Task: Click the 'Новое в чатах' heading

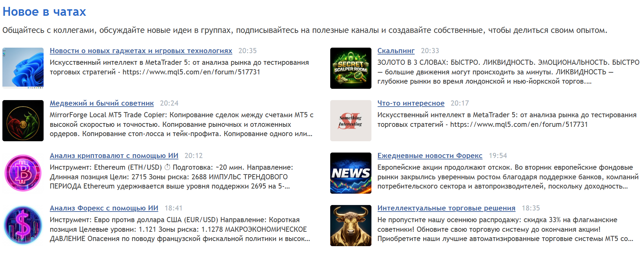Action: 44,12
